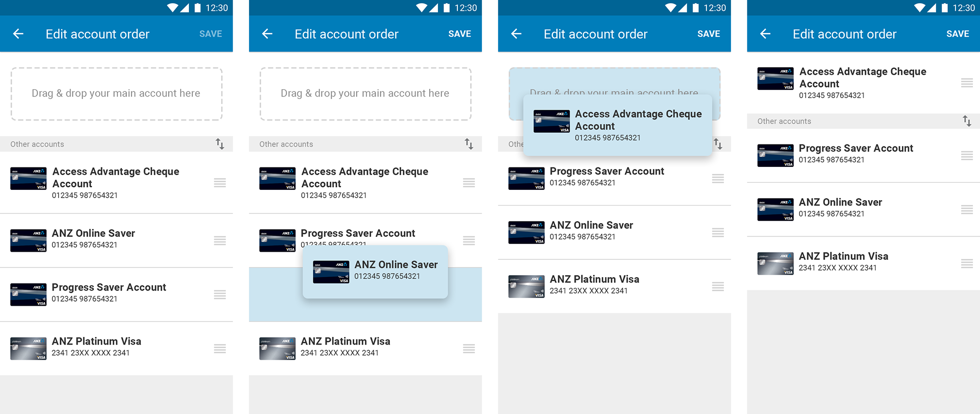Screen dimensions: 980x414
Task: Tap card thumbnail of Access Advantage Cheque, first screen
Action: click(x=29, y=179)
